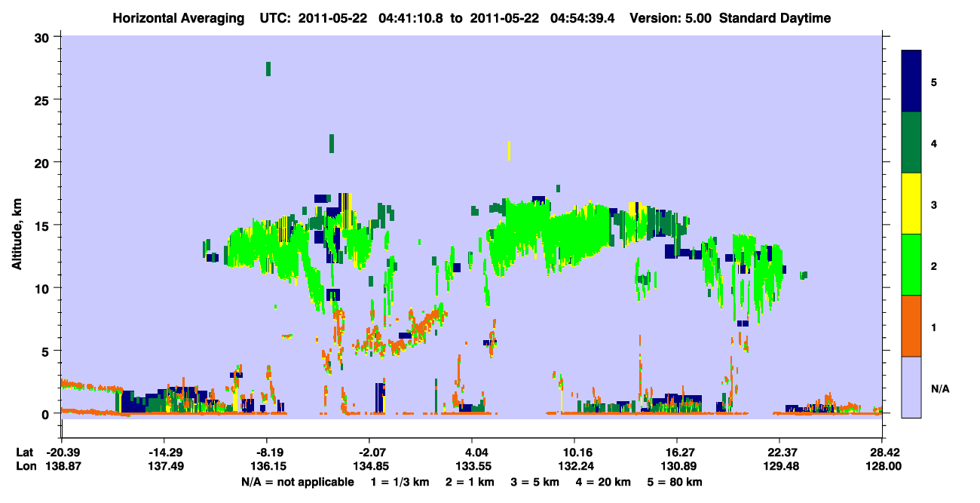Click the dark blue color bar segment labeled 5

(911, 81)
